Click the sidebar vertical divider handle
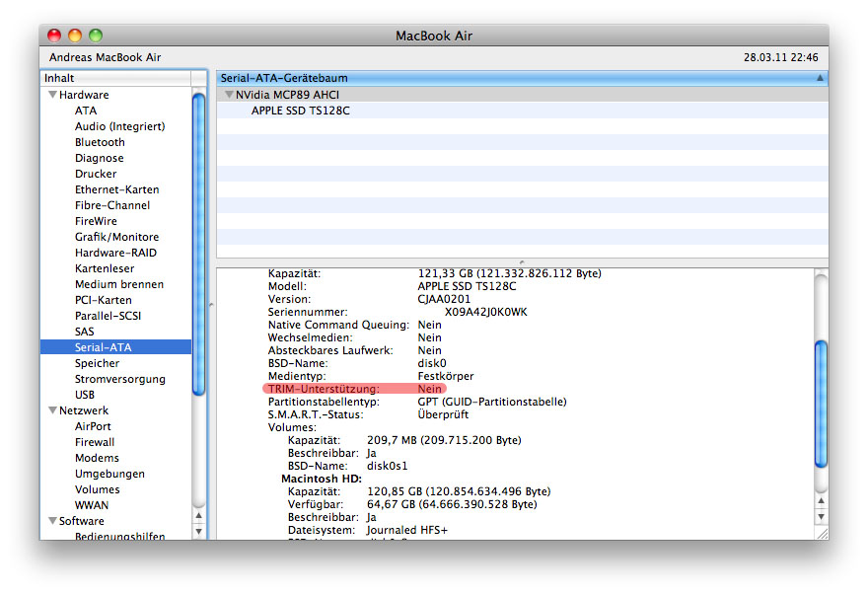This screenshot has height=594, width=868. (x=211, y=305)
